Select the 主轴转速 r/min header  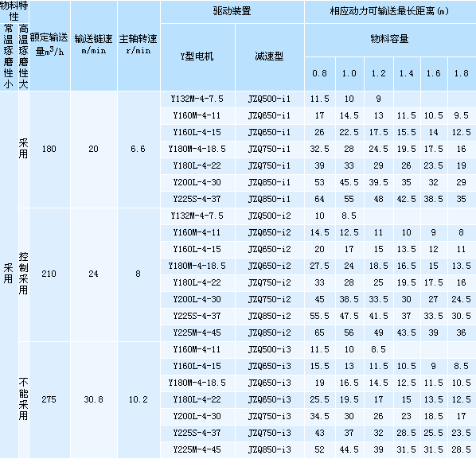pos(139,45)
